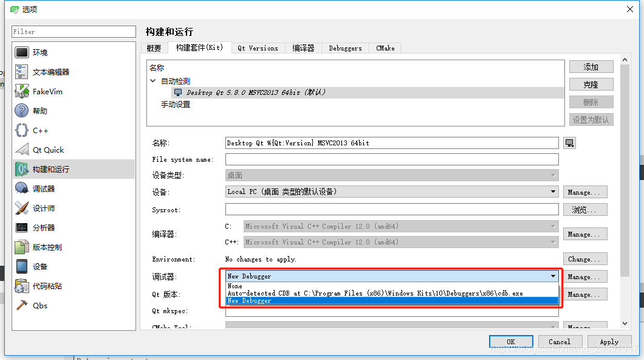Choose Auto-detected CDB debugger option
Image resolution: width=644 pixels, height=360 pixels.
click(392, 294)
